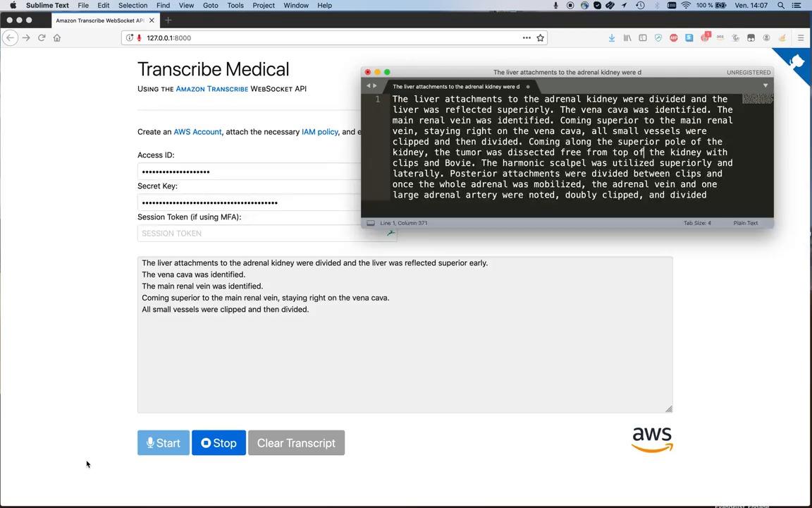812x508 pixels.
Task: Follow the Amazon Transcribe link
Action: point(211,89)
